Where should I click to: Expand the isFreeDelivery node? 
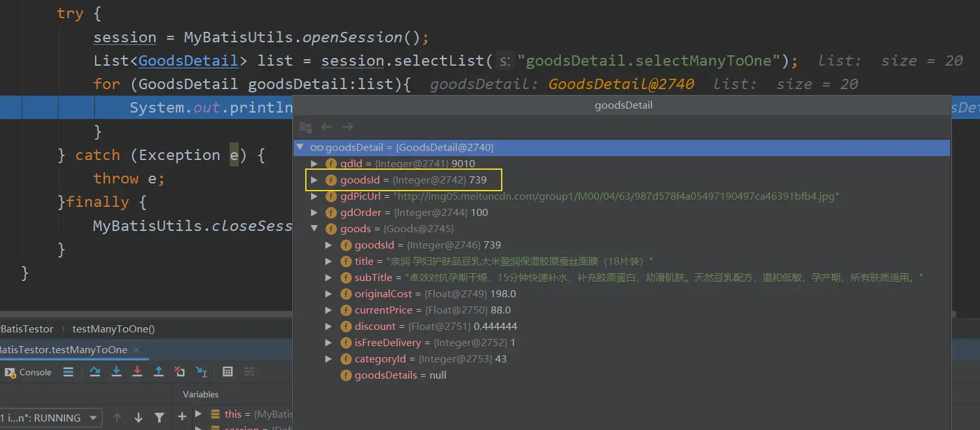[x=329, y=343]
